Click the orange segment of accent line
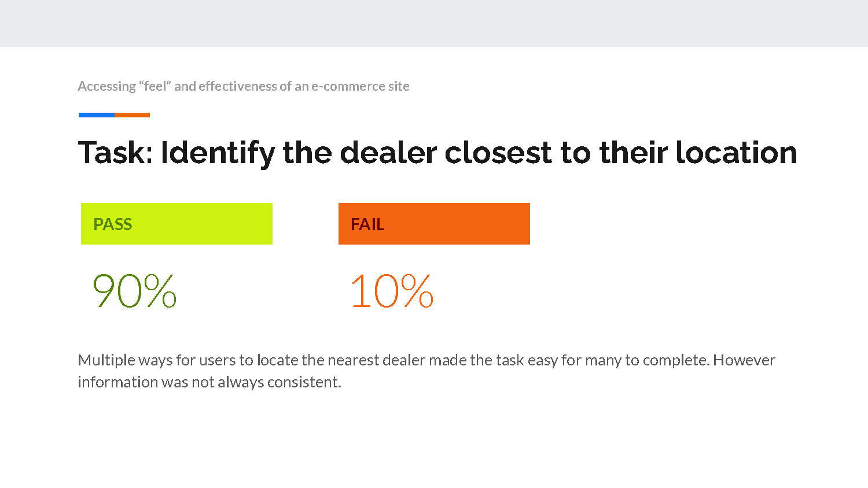The height and width of the screenshot is (488, 868). [132, 115]
